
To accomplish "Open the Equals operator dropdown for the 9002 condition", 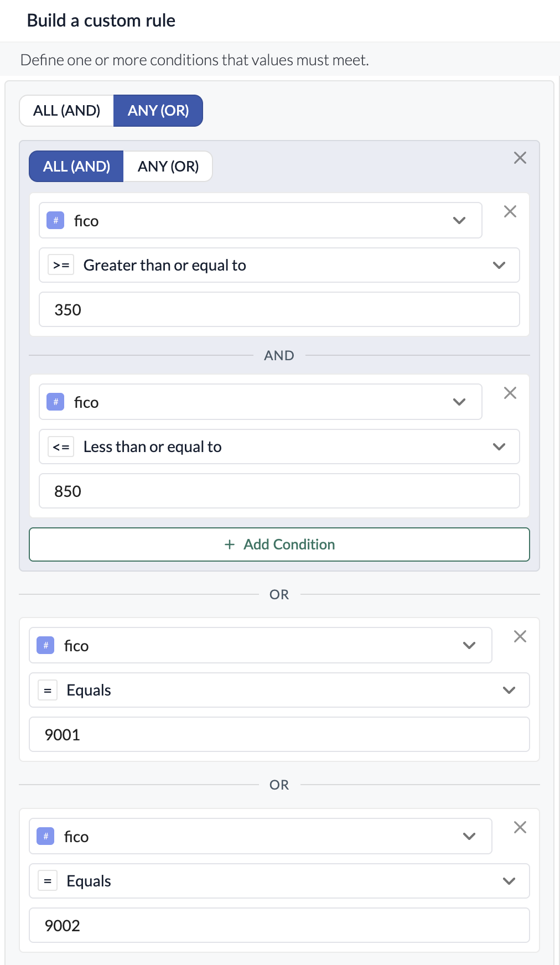I will 507,881.
